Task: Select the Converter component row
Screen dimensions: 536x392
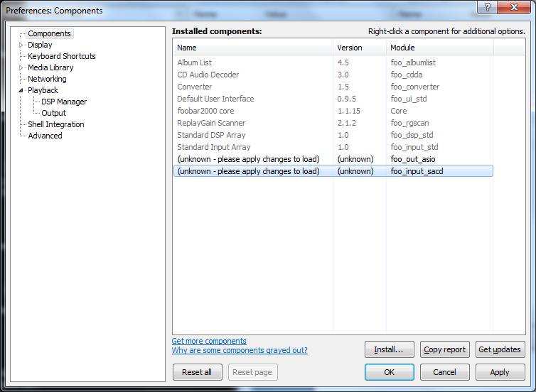Action: click(333, 87)
